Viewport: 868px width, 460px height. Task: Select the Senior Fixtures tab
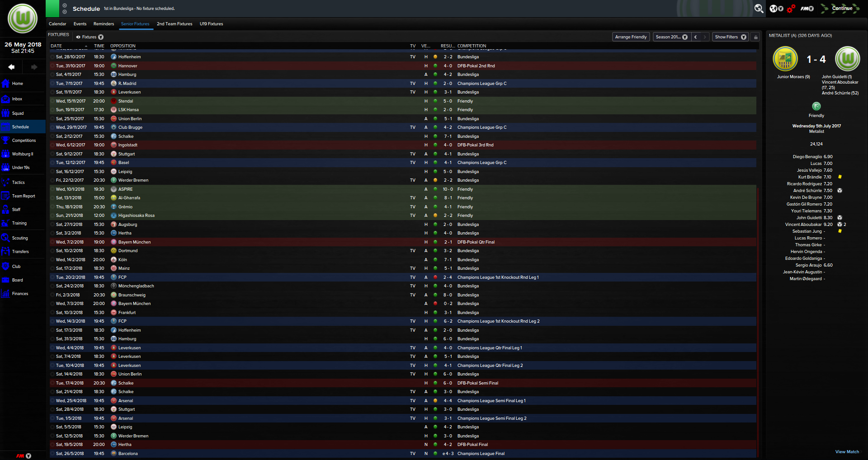[x=135, y=24]
